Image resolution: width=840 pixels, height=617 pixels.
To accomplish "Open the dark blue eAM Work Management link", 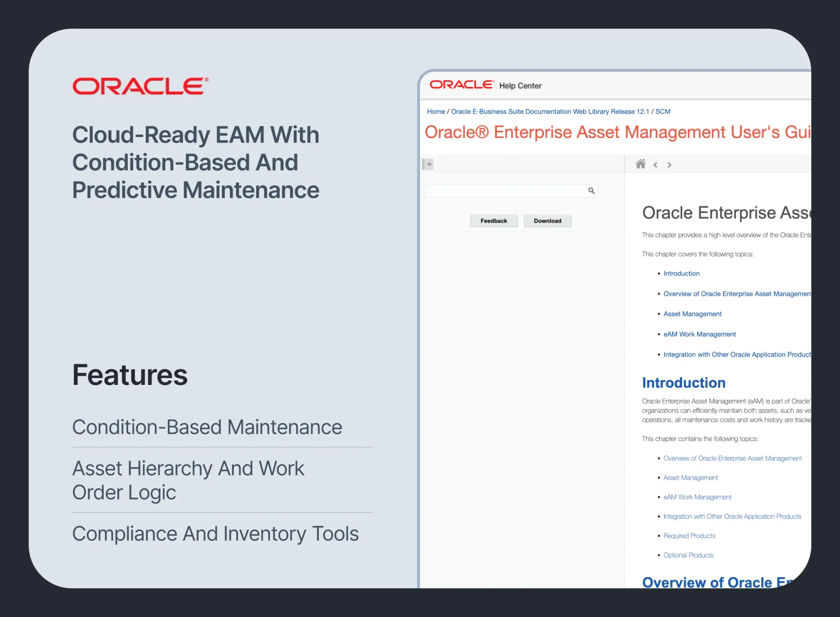I will [699, 334].
